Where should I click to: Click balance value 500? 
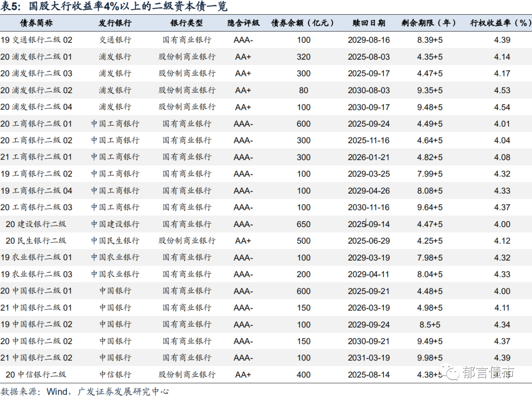click(x=303, y=240)
